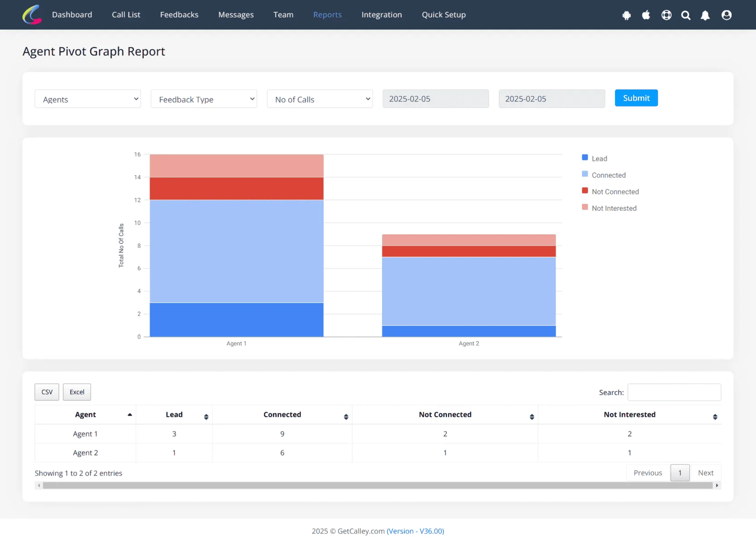Open the Apple app icon
The width and height of the screenshot is (756, 544).
646,15
